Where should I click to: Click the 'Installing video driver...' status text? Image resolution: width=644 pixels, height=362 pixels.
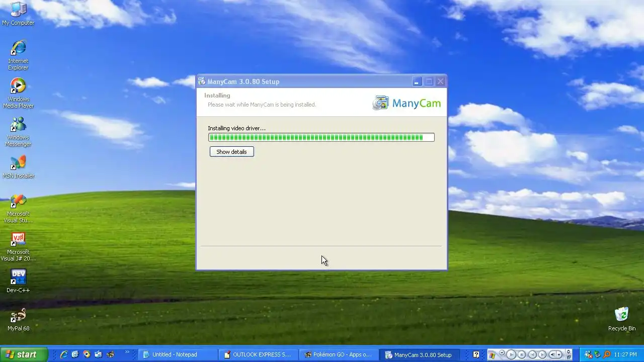coord(236,128)
